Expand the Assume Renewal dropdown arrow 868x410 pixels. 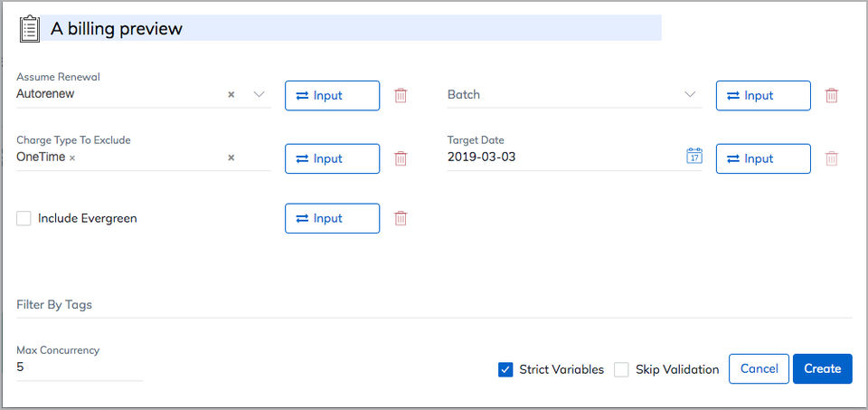259,94
